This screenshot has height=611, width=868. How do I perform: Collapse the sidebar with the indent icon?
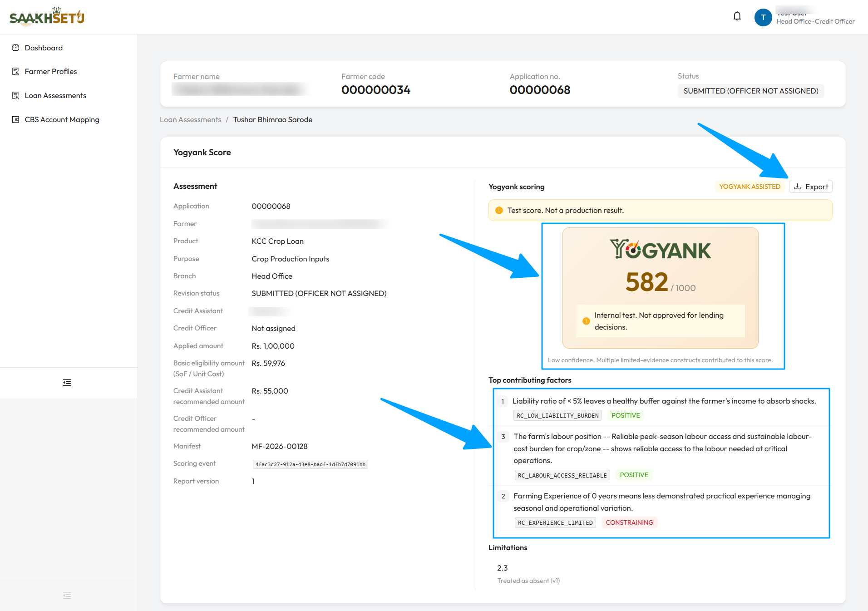(67, 383)
